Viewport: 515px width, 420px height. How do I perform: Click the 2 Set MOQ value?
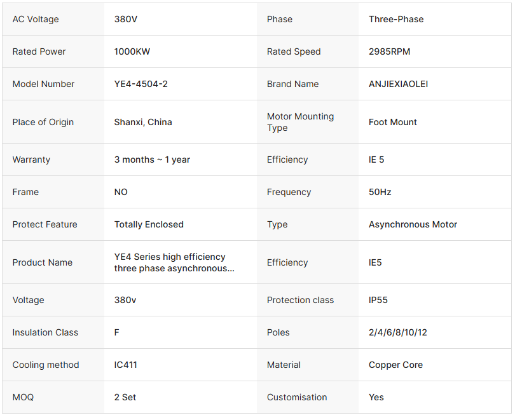[125, 397]
